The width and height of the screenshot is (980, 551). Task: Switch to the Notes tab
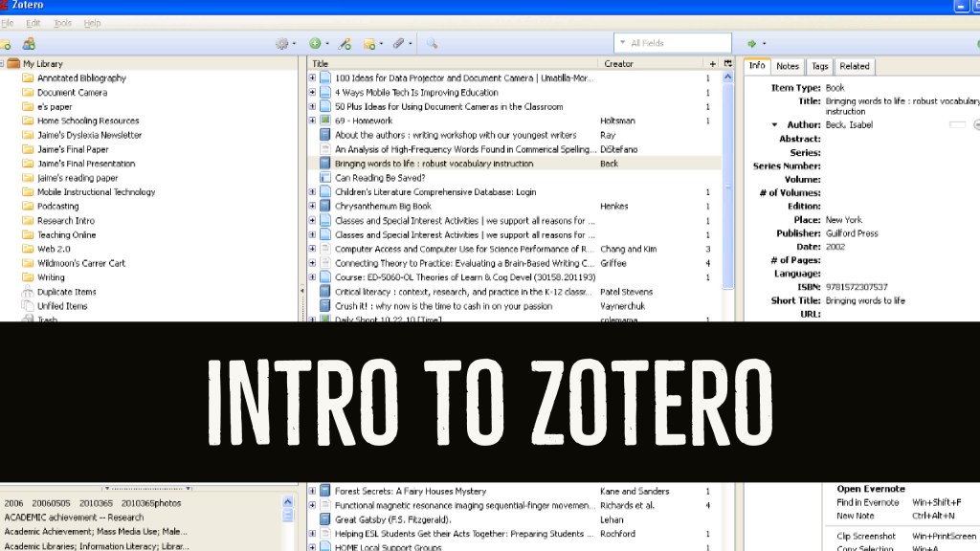point(788,66)
